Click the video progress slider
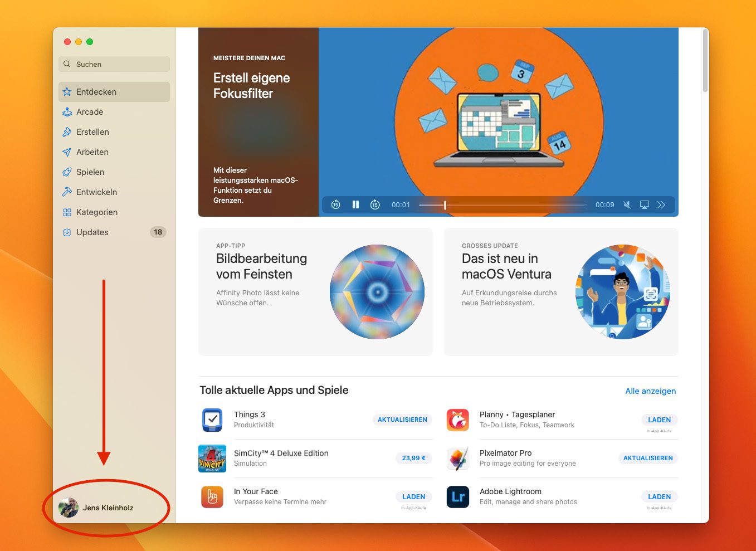 click(503, 205)
